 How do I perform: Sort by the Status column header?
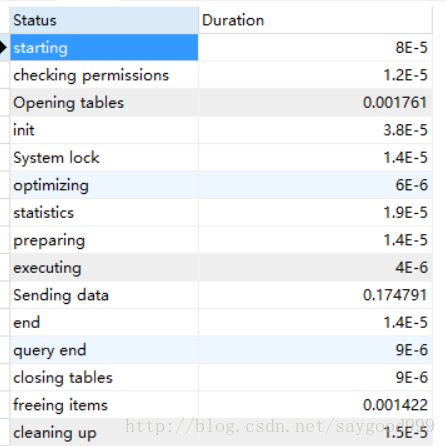(104, 20)
